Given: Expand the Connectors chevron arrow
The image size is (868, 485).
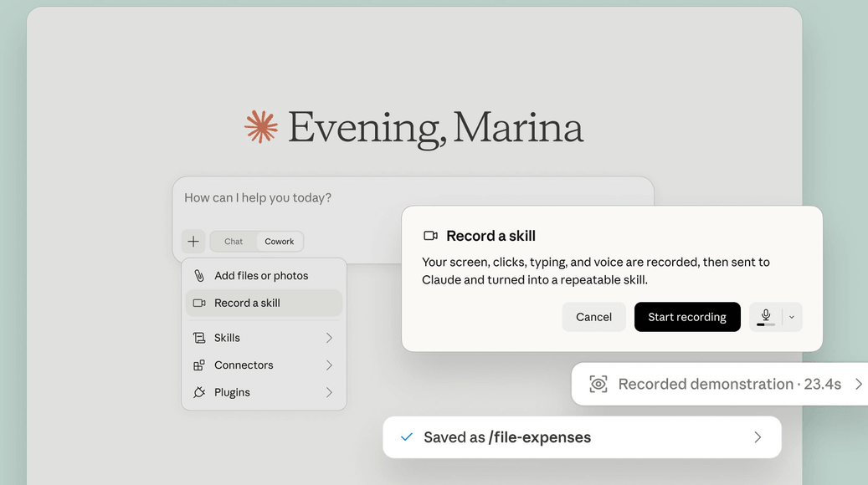Looking at the screenshot, I should click(x=329, y=365).
